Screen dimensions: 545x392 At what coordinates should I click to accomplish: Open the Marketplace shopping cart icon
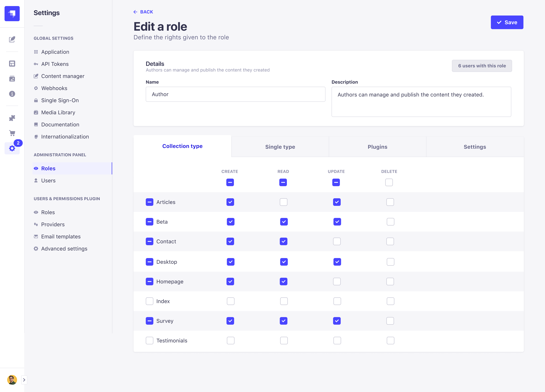[12, 133]
